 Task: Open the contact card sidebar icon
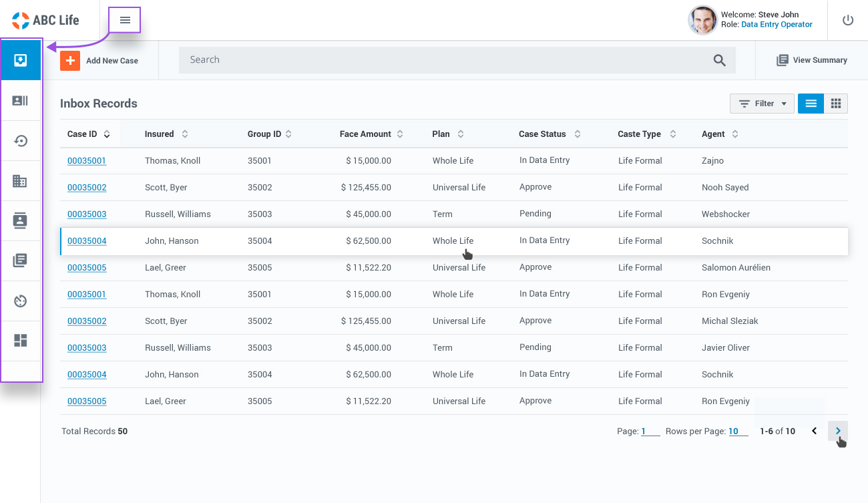(21, 101)
